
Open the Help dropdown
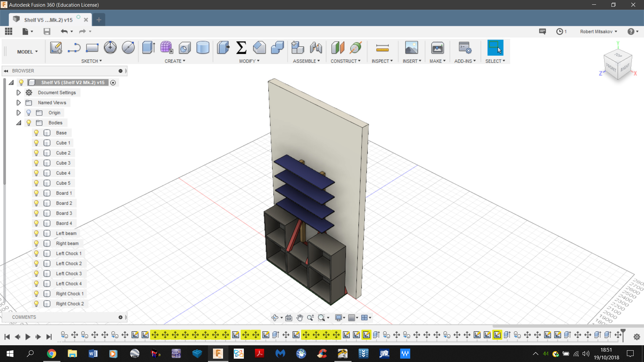633,32
